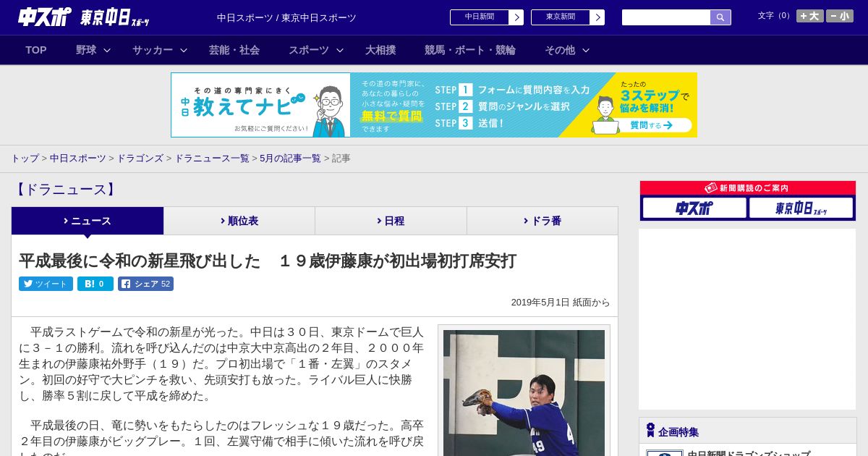Screen dimensions: 868x456
Task: Open the 東京新聞 site link
Action: [x=568, y=17]
